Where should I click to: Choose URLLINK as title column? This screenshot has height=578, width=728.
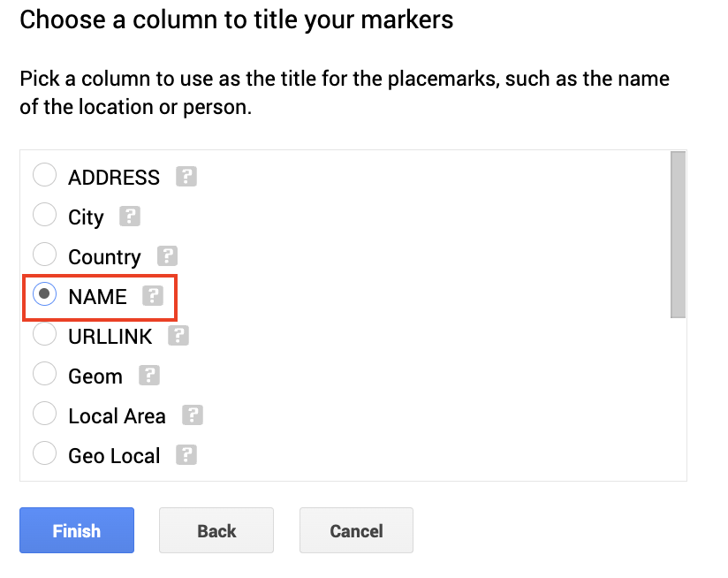(44, 334)
